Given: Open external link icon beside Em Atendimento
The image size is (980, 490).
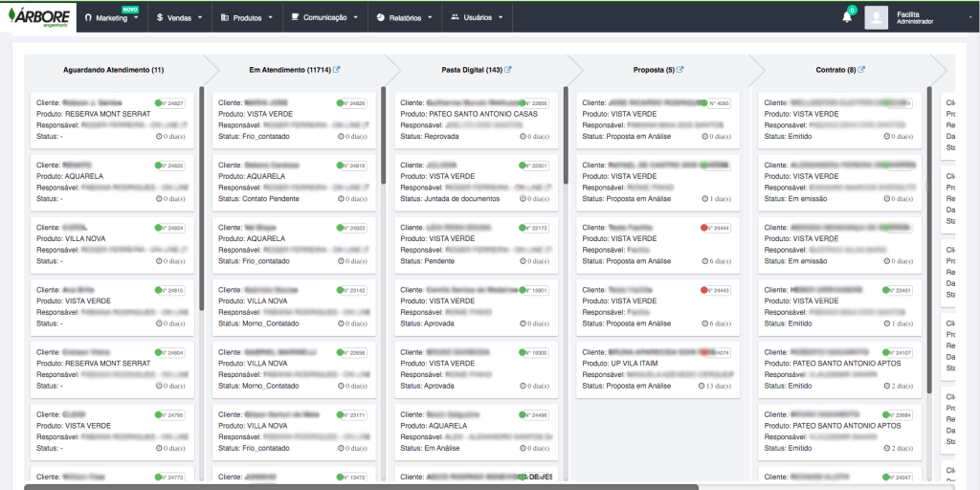Looking at the screenshot, I should (336, 70).
